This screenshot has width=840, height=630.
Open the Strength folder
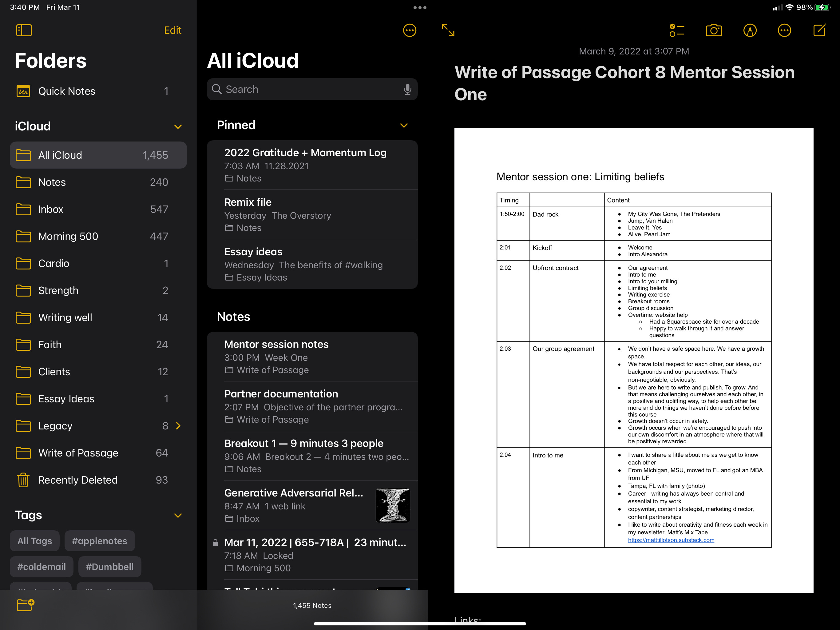click(98, 291)
